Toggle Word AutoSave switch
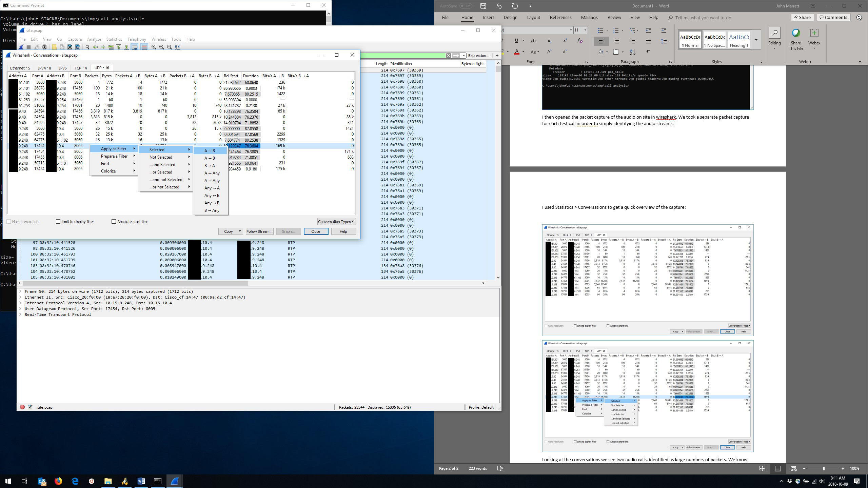 pos(466,6)
